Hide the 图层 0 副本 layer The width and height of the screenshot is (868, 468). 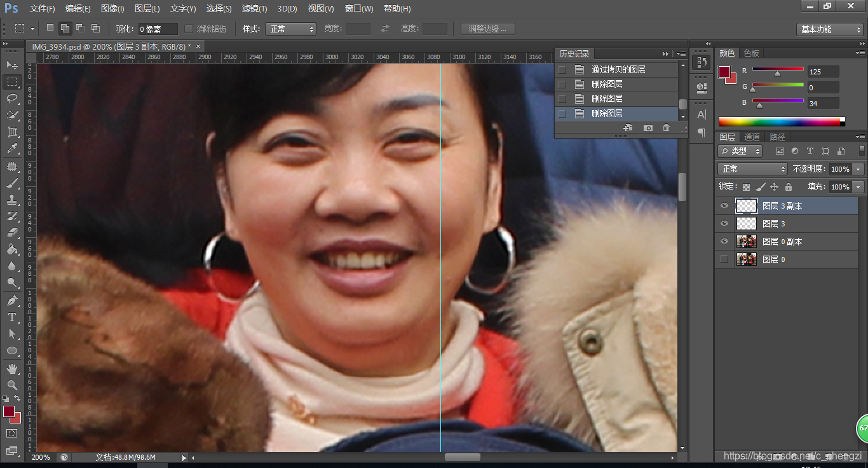(724, 241)
